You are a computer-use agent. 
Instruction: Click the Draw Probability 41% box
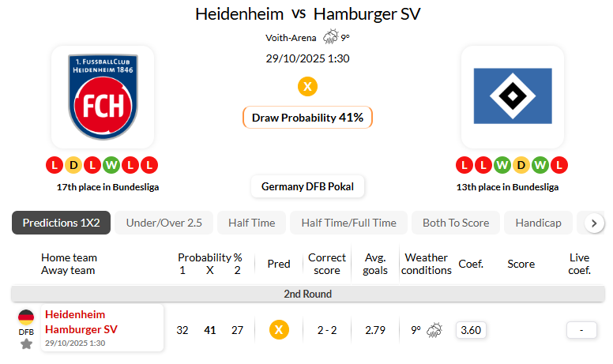point(307,118)
